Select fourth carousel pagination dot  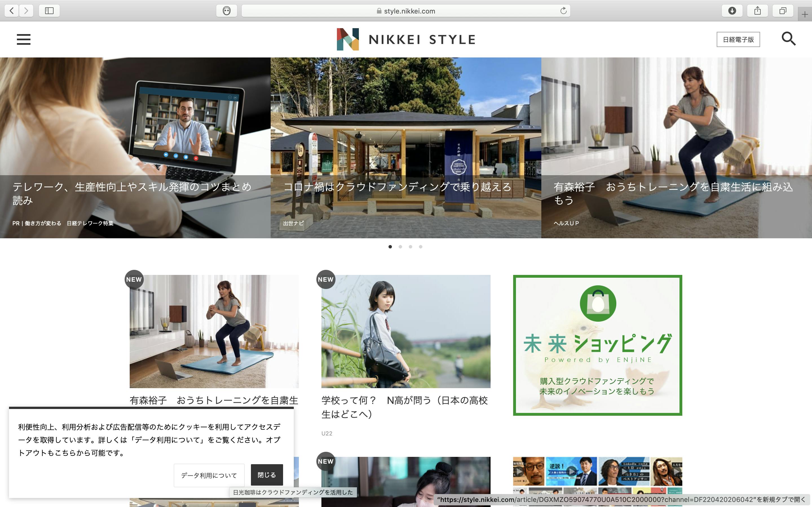point(420,247)
